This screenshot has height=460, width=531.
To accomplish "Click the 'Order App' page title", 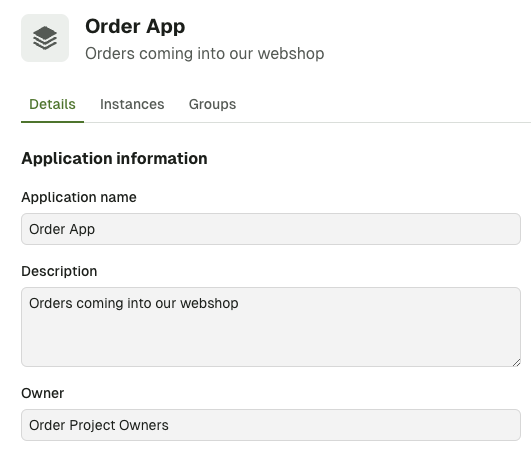I will tap(135, 26).
